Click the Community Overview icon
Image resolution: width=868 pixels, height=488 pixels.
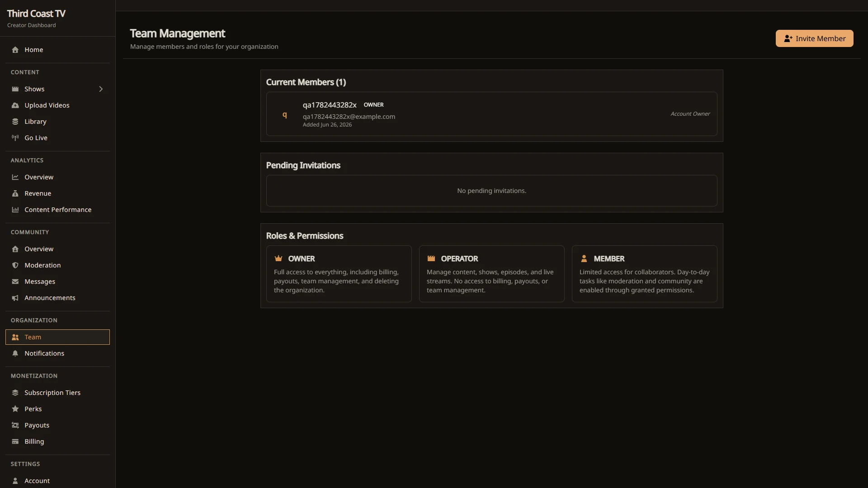click(x=15, y=249)
